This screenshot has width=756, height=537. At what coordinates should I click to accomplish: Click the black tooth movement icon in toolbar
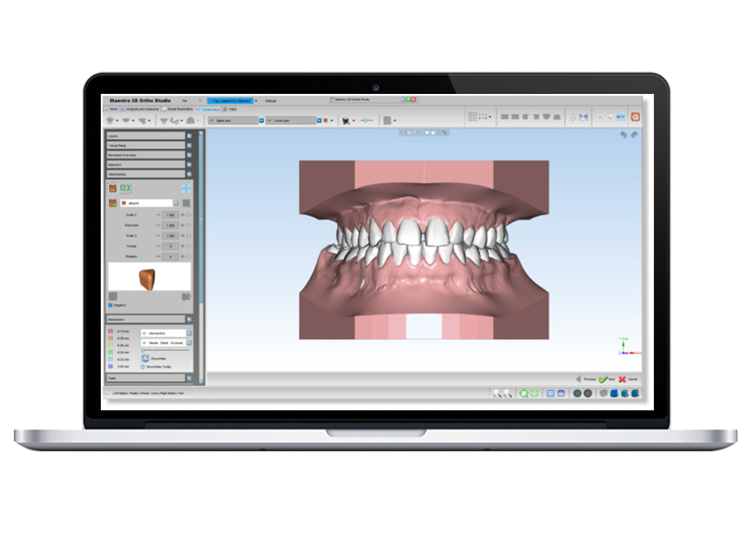(x=345, y=120)
